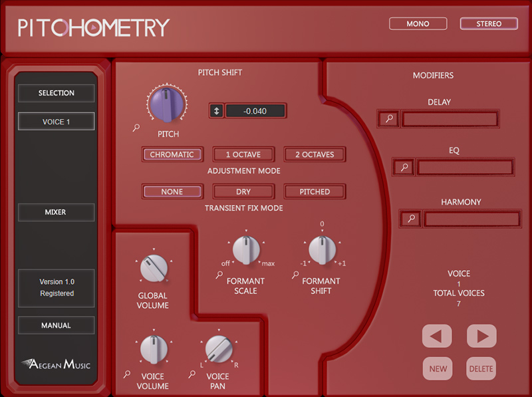Enable Stereo mode
This screenshot has height=397, width=532.
point(489,24)
